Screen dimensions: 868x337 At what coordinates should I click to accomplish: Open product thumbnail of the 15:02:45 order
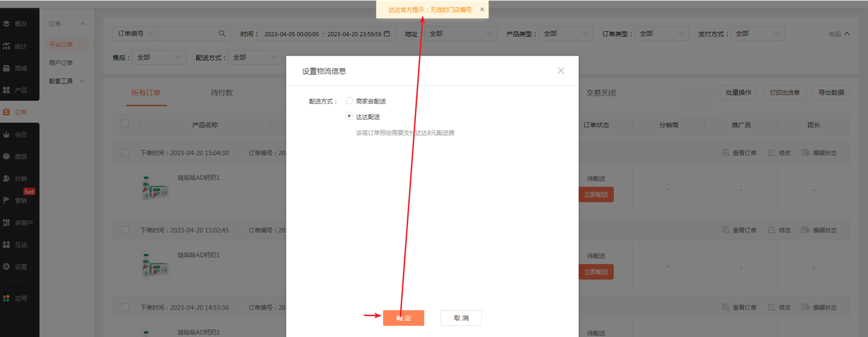pos(155,265)
